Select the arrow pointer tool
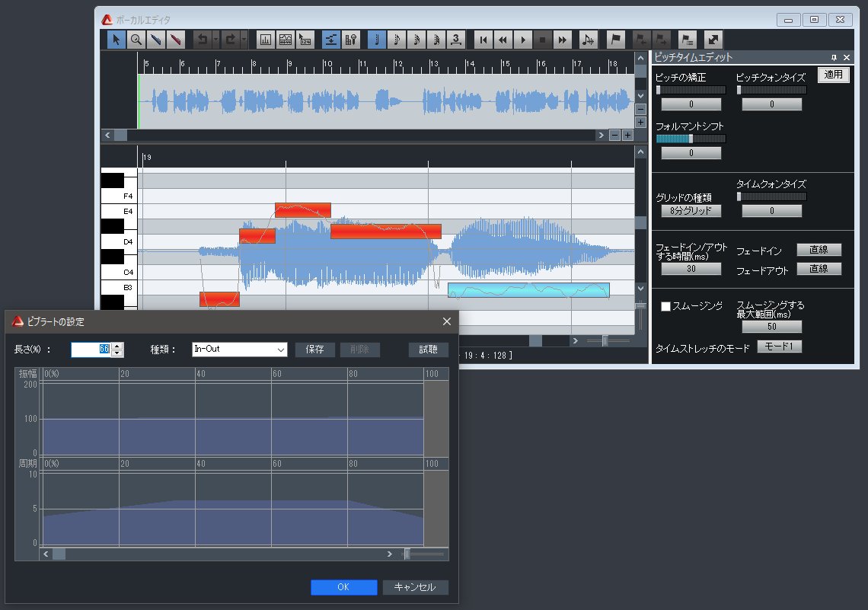Image resolution: width=868 pixels, height=610 pixels. click(116, 40)
